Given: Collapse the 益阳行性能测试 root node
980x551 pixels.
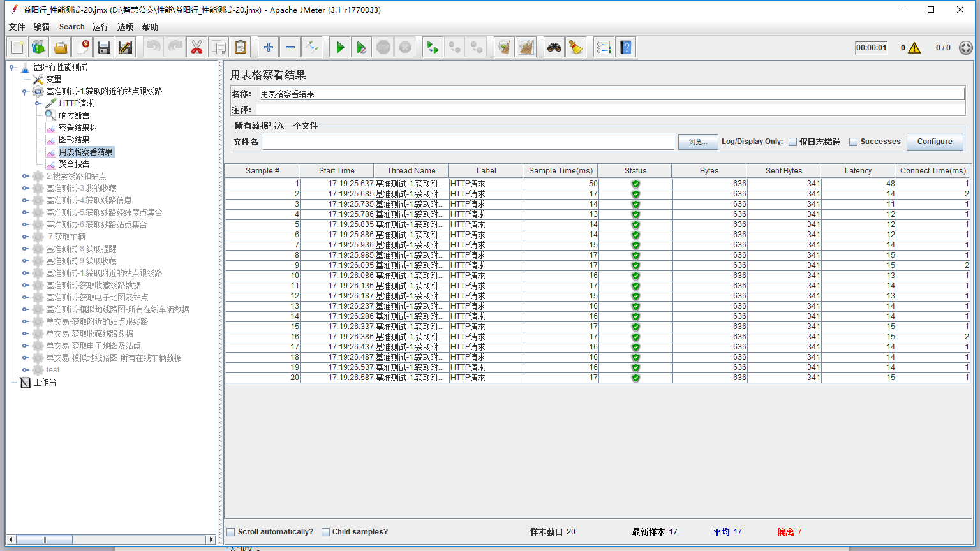Looking at the screenshot, I should pos(12,67).
